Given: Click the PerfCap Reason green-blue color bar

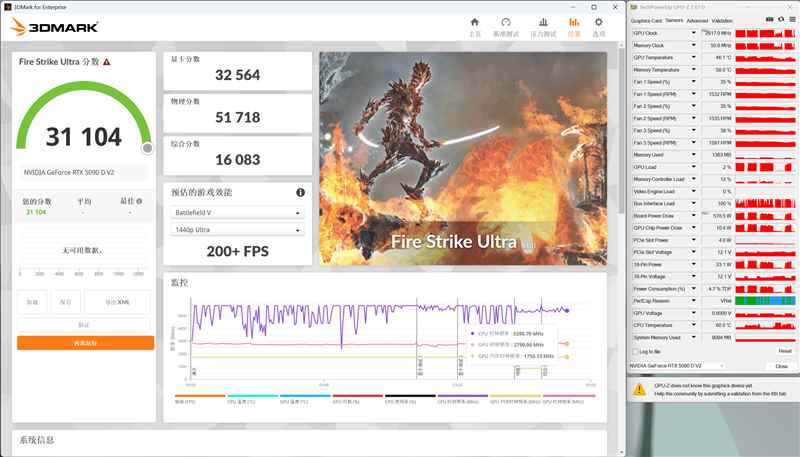Looking at the screenshot, I should (x=765, y=301).
